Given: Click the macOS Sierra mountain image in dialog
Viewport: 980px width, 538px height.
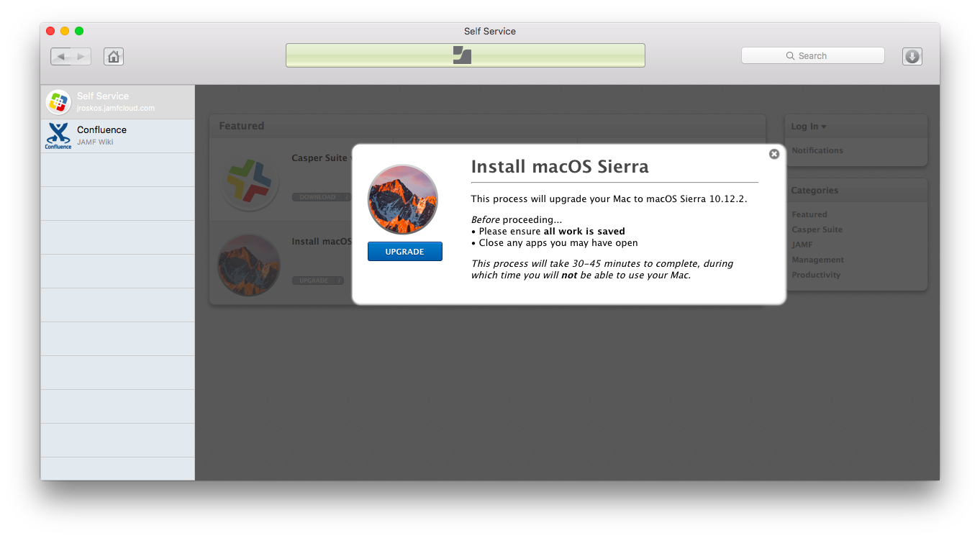Looking at the screenshot, I should [x=403, y=199].
